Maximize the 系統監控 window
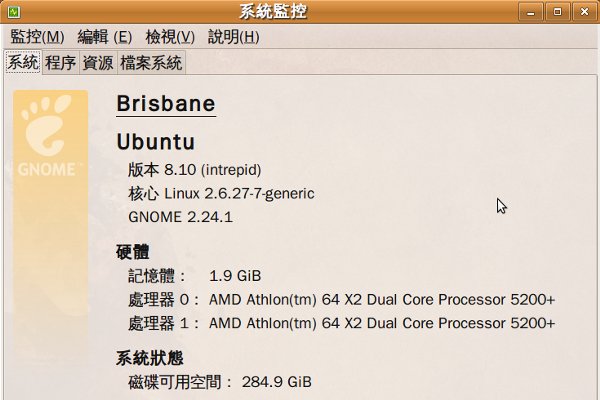This screenshot has height=400, width=600. (x=557, y=12)
